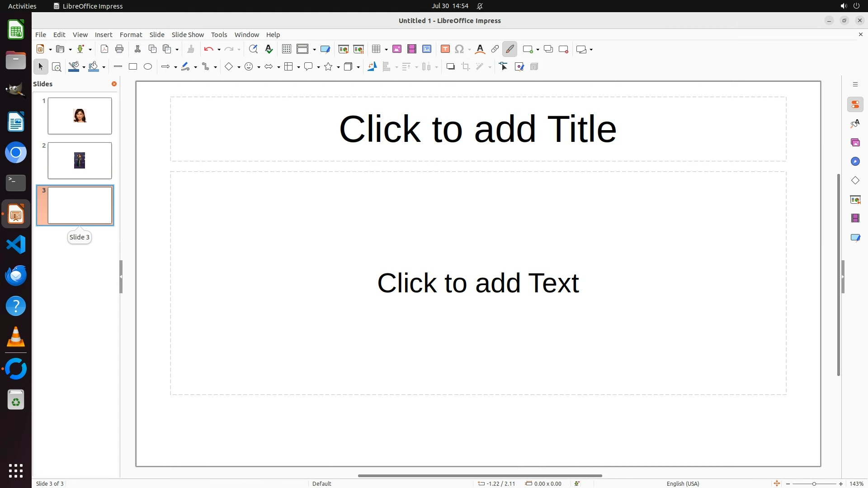Insert an image using the toolbar icon
The width and height of the screenshot is (868, 488).
[397, 49]
